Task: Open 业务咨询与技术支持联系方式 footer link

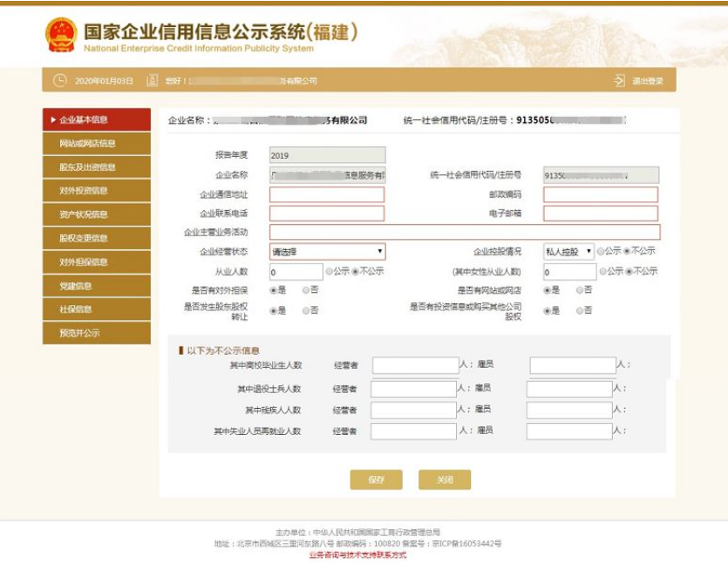Action: coord(357,554)
